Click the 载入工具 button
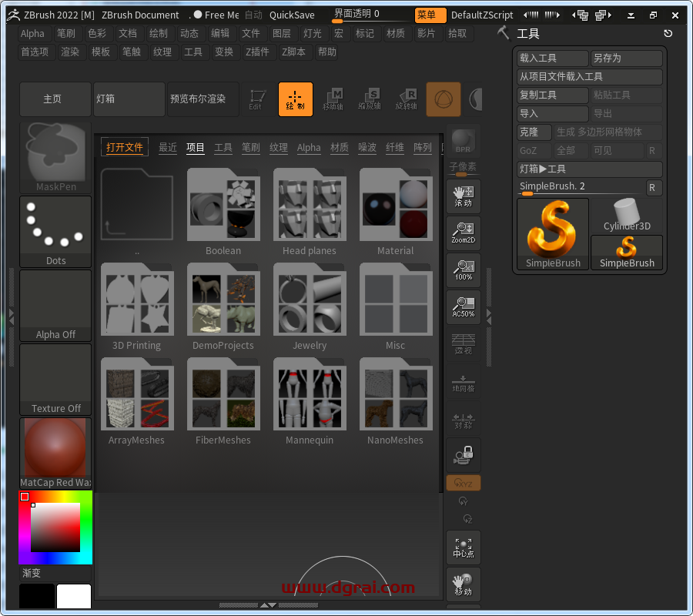The height and width of the screenshot is (616, 693). (551, 58)
